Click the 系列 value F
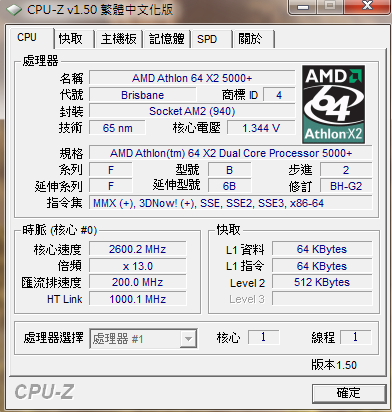The height and width of the screenshot is (412, 392). pyautogui.click(x=111, y=170)
